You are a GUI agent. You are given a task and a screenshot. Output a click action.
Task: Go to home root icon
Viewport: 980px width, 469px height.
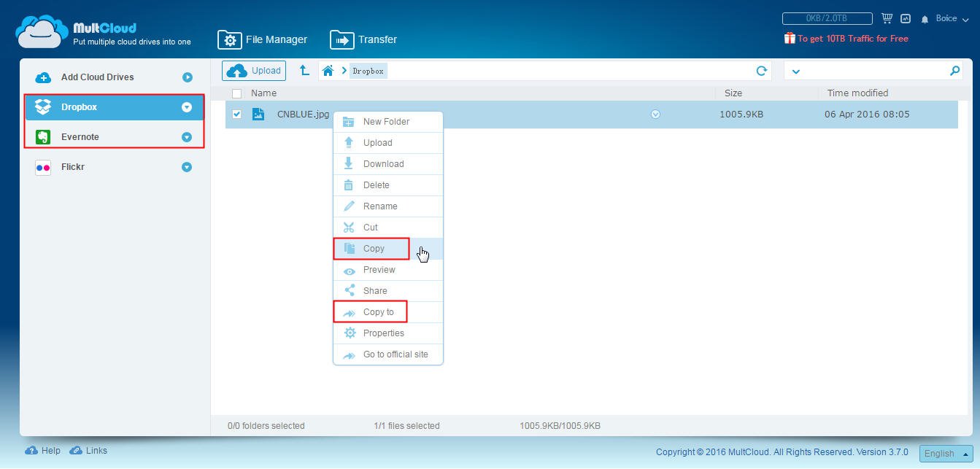coord(328,71)
